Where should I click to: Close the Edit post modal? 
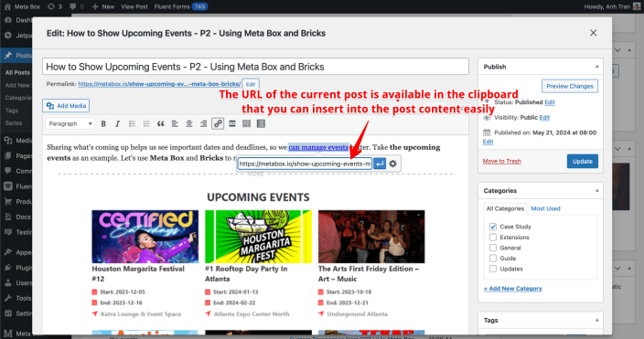coord(593,33)
